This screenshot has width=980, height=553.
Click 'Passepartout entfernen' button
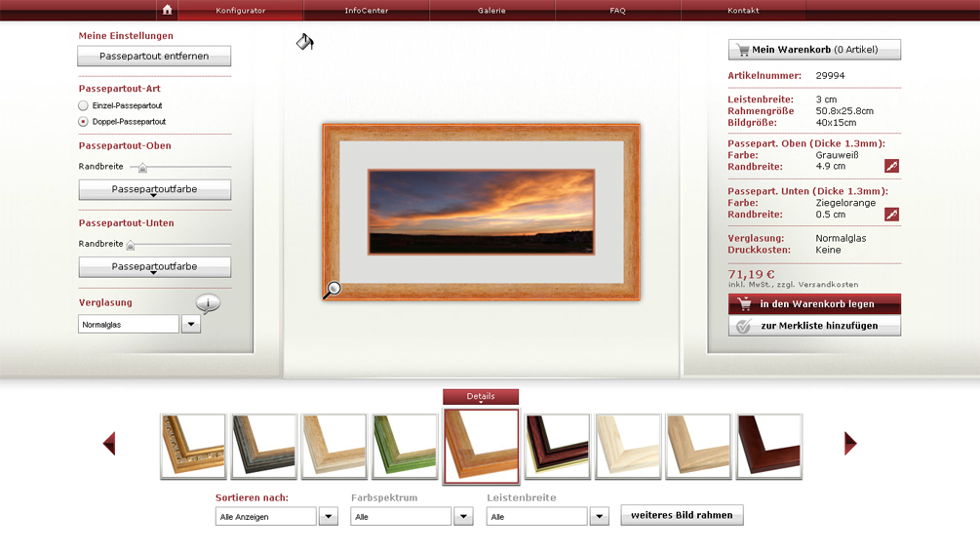(154, 57)
